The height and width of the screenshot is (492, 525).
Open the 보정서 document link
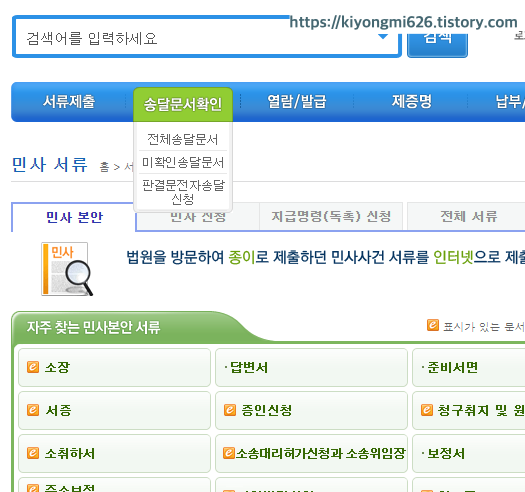pyautogui.click(x=446, y=453)
